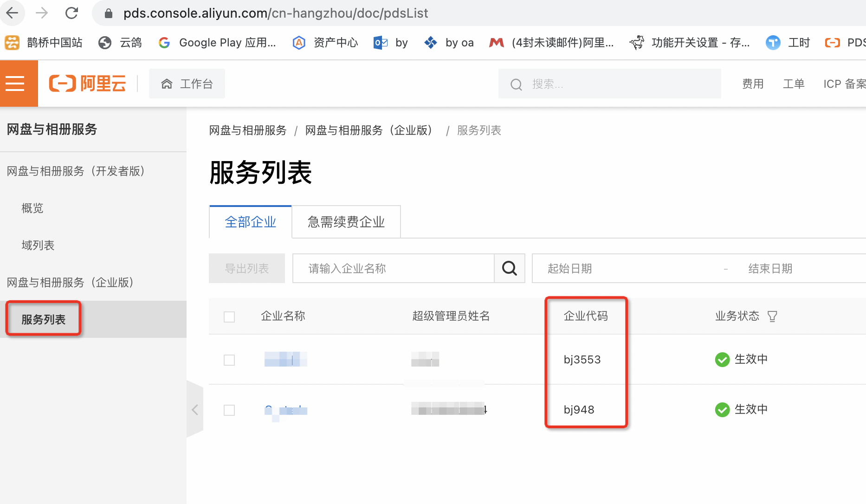The image size is (866, 504).
Task: Select 服务列表 in the sidebar
Action: pyautogui.click(x=44, y=319)
